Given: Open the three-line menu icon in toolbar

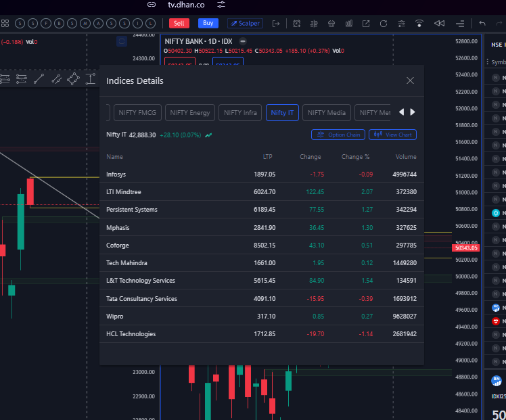Looking at the screenshot, I should pyautogui.click(x=459, y=24).
